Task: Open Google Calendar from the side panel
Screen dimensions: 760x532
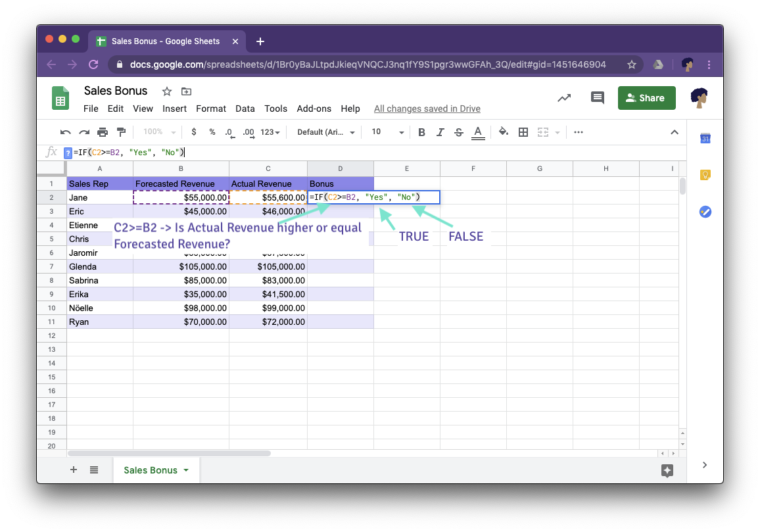Action: click(x=705, y=138)
